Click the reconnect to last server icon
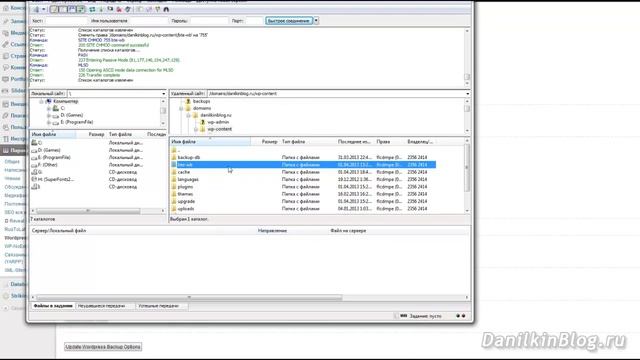The height and width of the screenshot is (360, 640). point(128,9)
